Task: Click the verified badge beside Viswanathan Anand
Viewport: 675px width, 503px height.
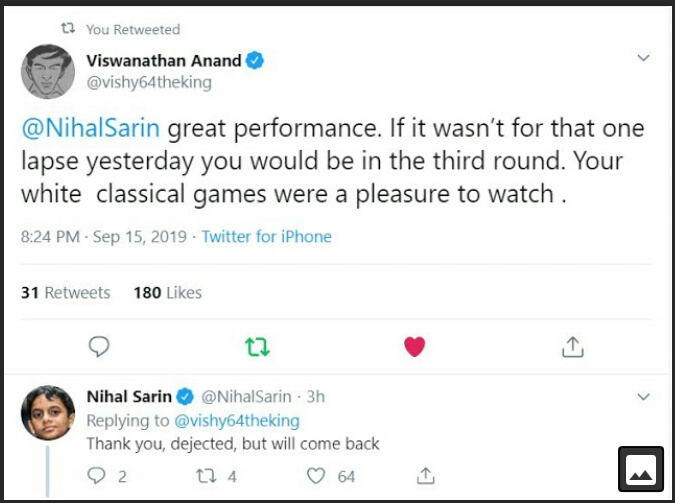Action: (256, 60)
